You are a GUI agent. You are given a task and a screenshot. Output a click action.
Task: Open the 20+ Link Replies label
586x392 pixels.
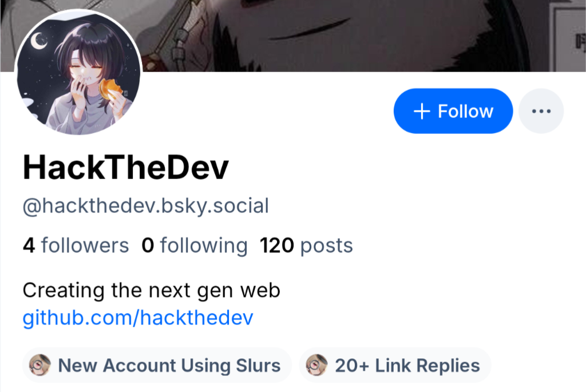(395, 365)
